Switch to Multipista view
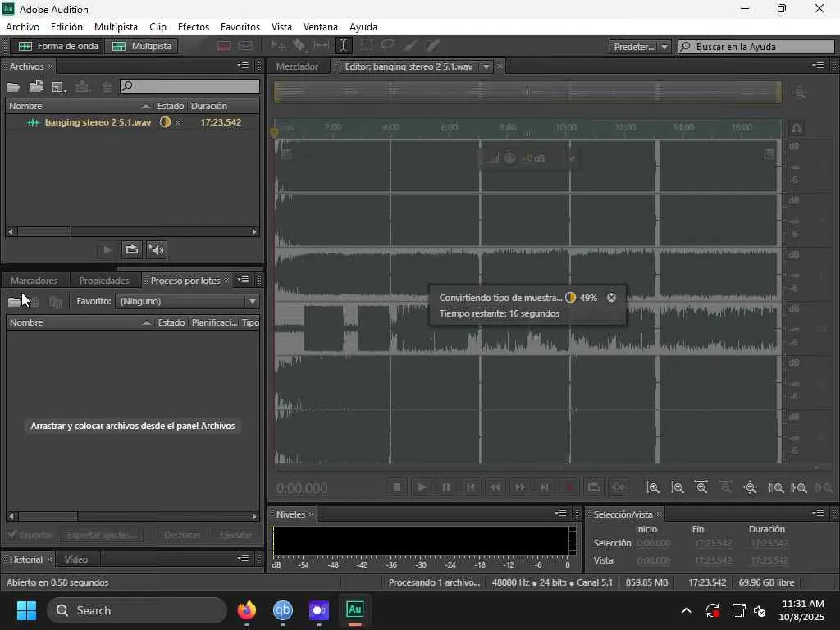Screen dimensions: 840x630 (x=141, y=46)
